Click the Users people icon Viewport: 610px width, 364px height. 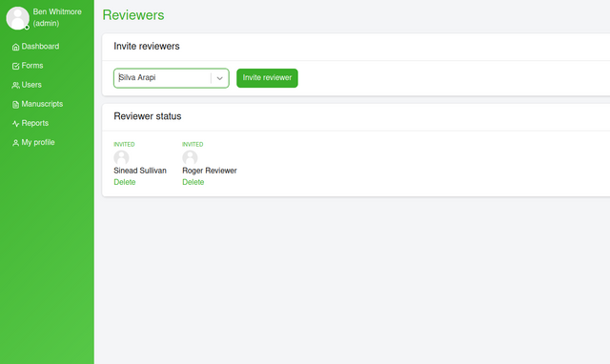tap(15, 85)
